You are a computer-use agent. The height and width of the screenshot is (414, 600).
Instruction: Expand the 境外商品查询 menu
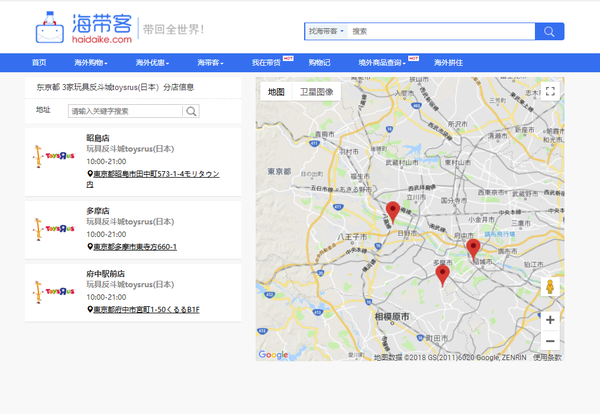(x=382, y=63)
